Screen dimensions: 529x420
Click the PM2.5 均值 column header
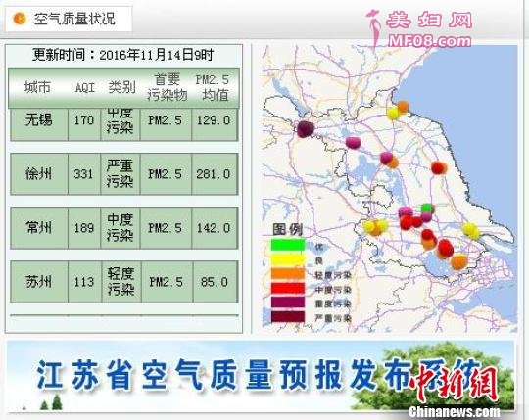pos(213,88)
